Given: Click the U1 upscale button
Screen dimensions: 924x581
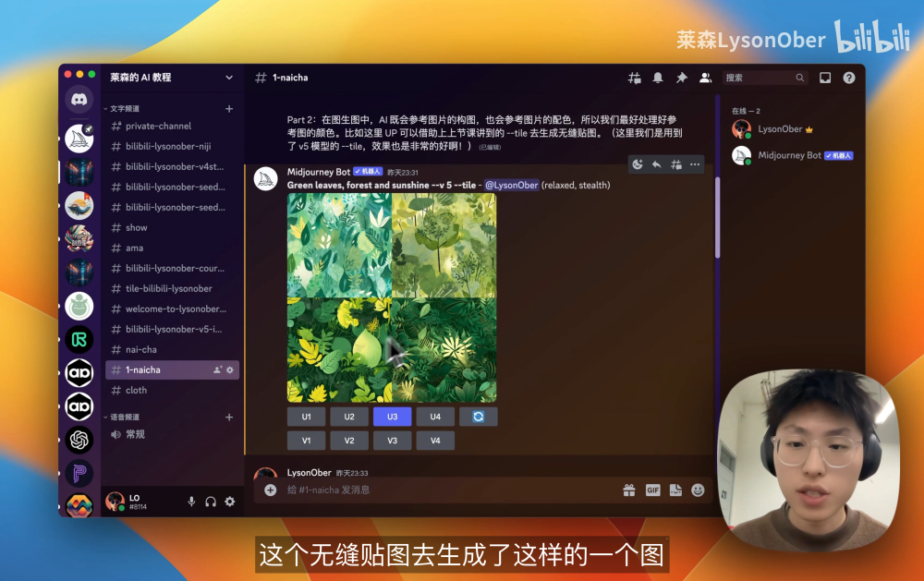Looking at the screenshot, I should tap(307, 417).
